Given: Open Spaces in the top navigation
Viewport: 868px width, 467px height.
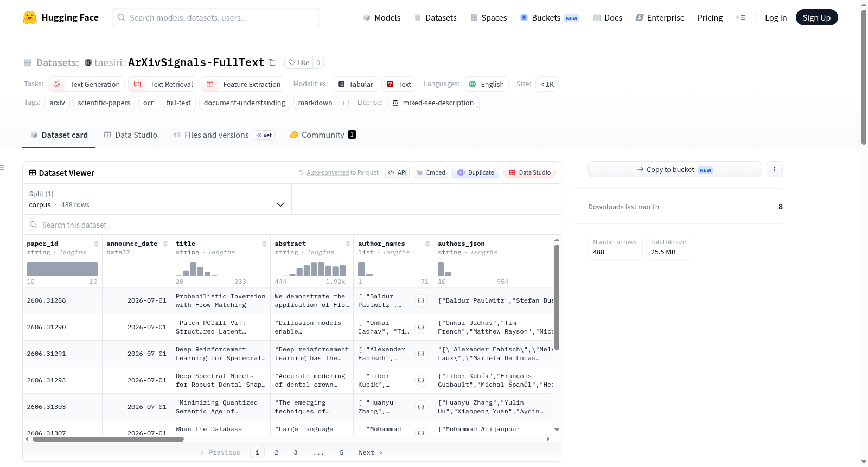Looking at the screenshot, I should 489,18.
